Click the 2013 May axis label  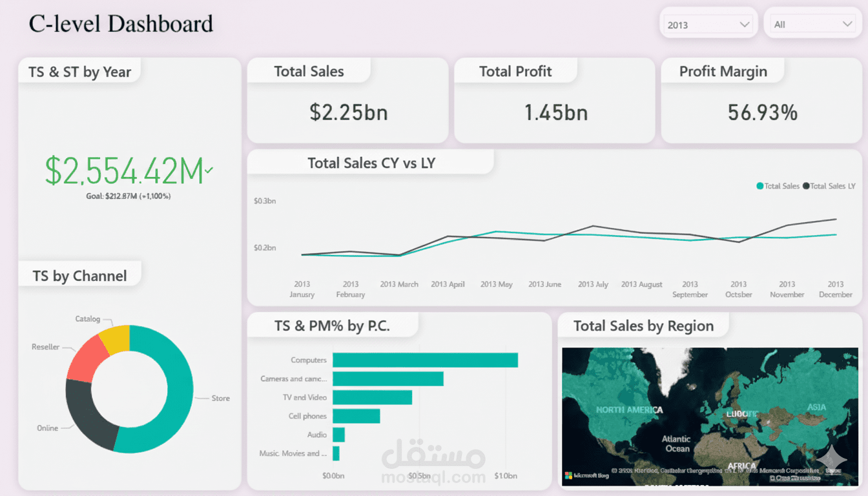[x=497, y=284]
